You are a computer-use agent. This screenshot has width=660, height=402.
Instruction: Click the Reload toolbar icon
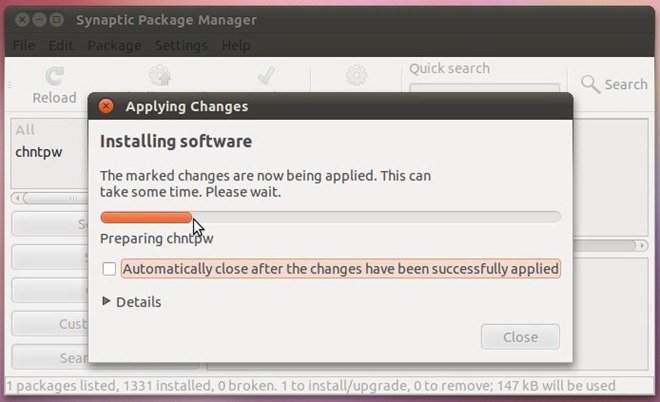[x=55, y=76]
